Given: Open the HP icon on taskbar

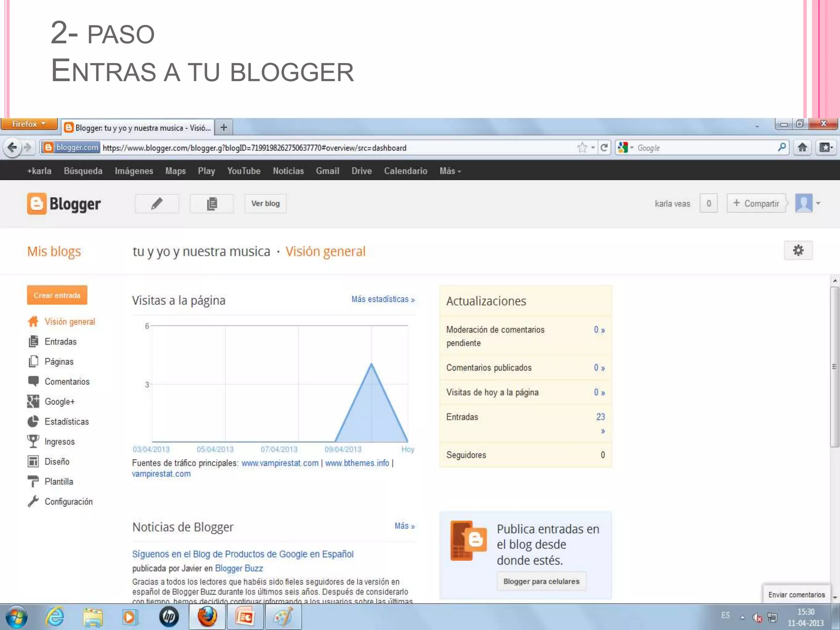Looking at the screenshot, I should [169, 617].
